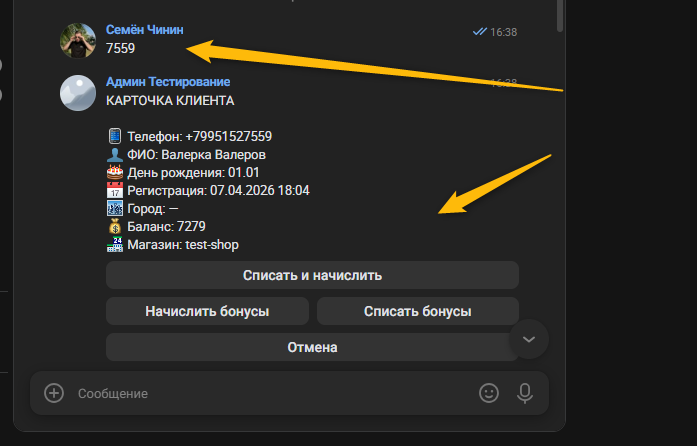Click the cityscape emoji before Город
The width and height of the screenshot is (697, 446).
click(115, 208)
